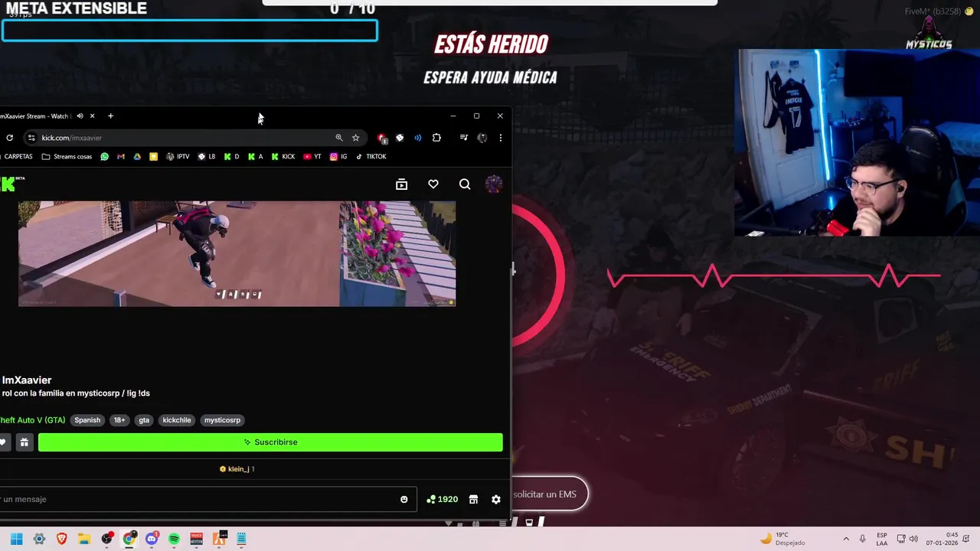The height and width of the screenshot is (551, 980).
Task: Bookmark this page with the star icon
Action: tap(356, 138)
